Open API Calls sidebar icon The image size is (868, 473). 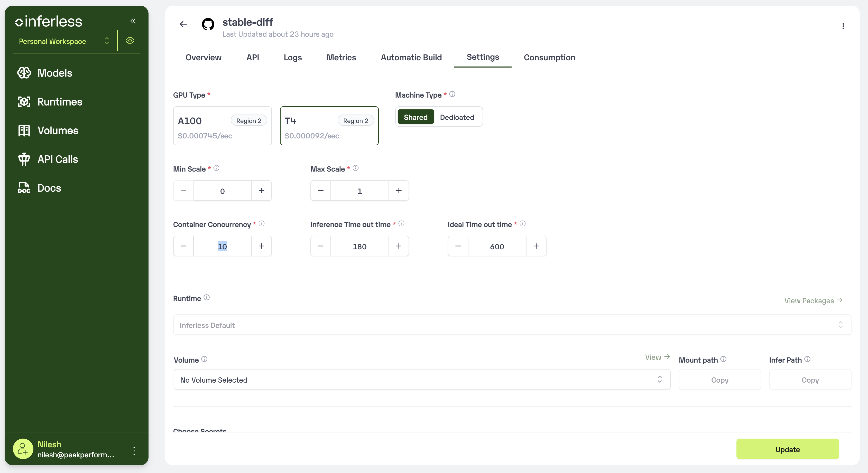click(x=24, y=159)
